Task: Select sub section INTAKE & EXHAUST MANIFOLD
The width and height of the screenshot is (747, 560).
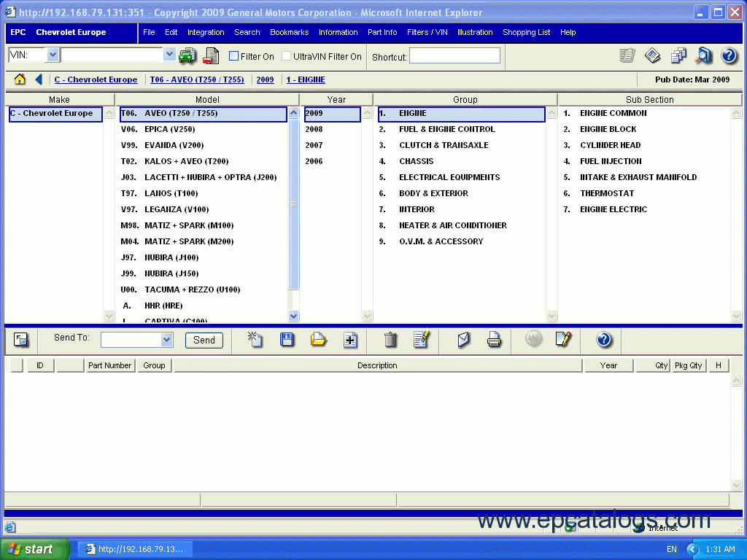Action: click(645, 177)
